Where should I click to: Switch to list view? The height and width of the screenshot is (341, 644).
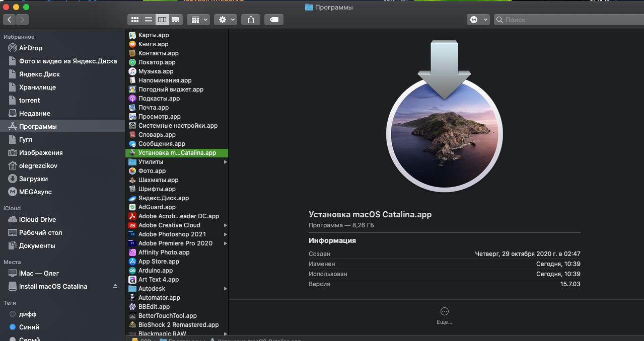pyautogui.click(x=149, y=20)
